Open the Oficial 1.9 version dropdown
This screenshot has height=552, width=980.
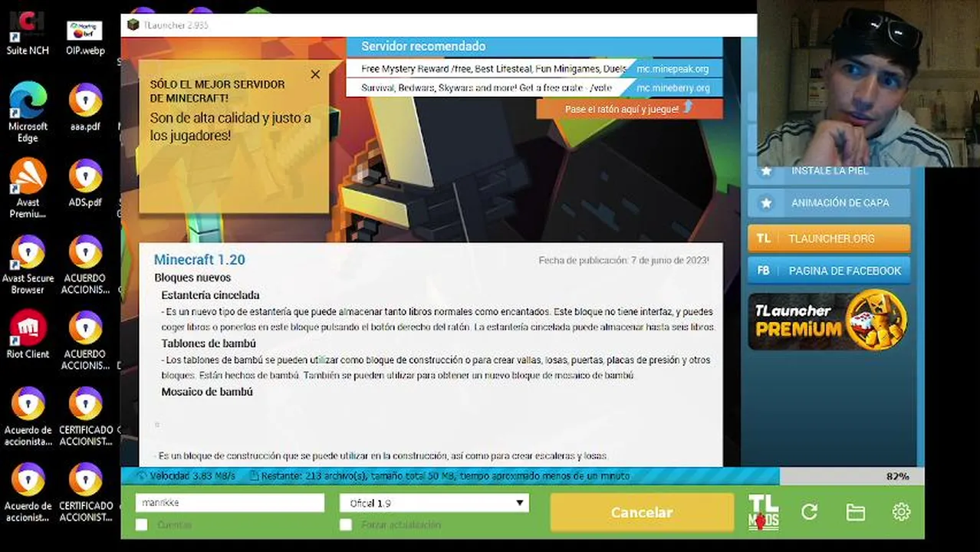coord(434,503)
